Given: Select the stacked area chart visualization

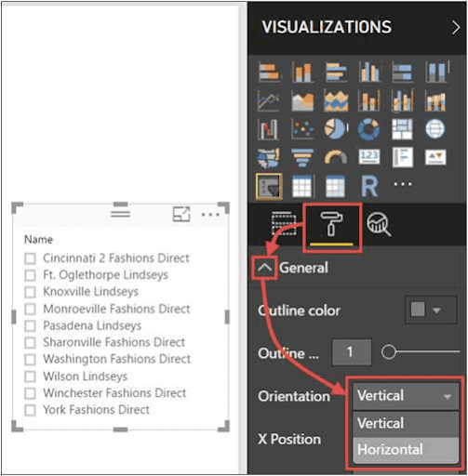Looking at the screenshot, I should pyautogui.click(x=336, y=100).
